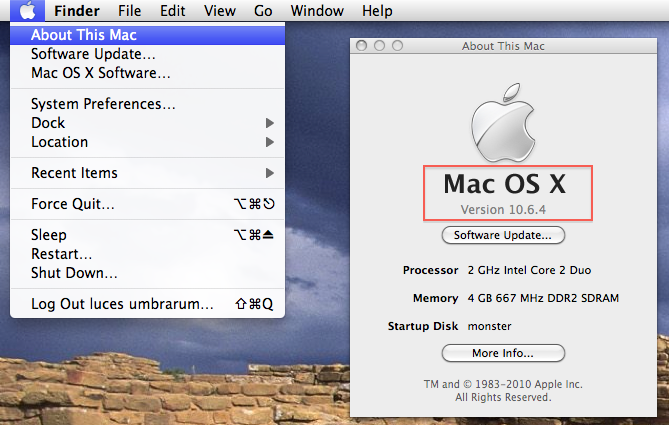The height and width of the screenshot is (425, 669).
Task: Click the Apple logo in About window
Action: [x=503, y=122]
